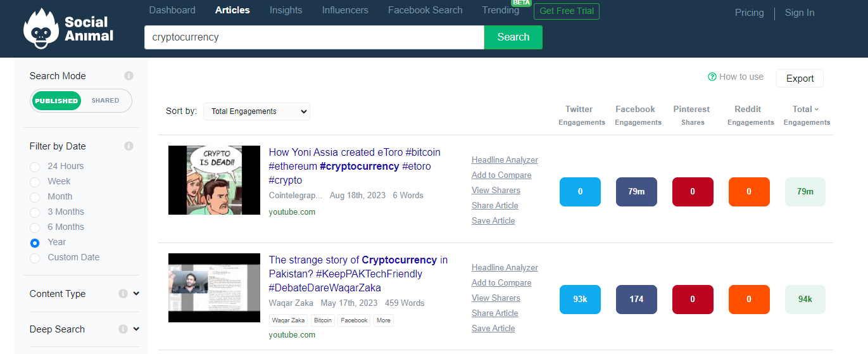The width and height of the screenshot is (868, 354).
Task: Click the Search Mode info icon
Action: 129,76
